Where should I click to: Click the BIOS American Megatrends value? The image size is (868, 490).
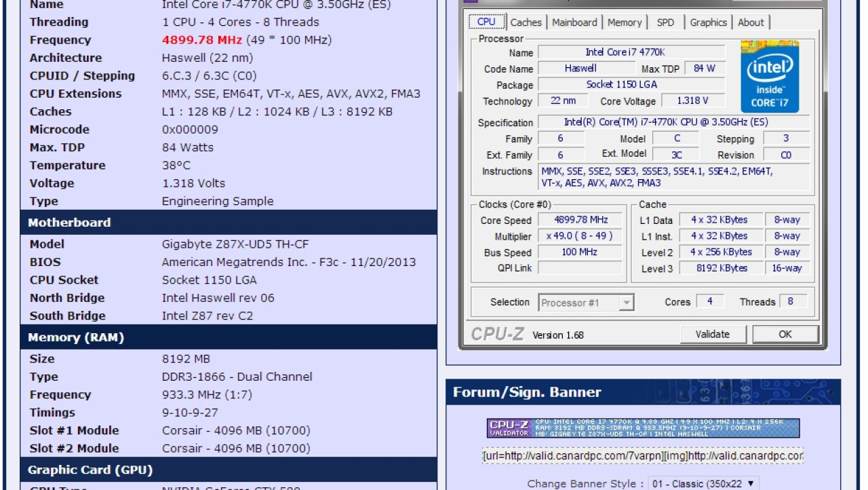click(289, 262)
